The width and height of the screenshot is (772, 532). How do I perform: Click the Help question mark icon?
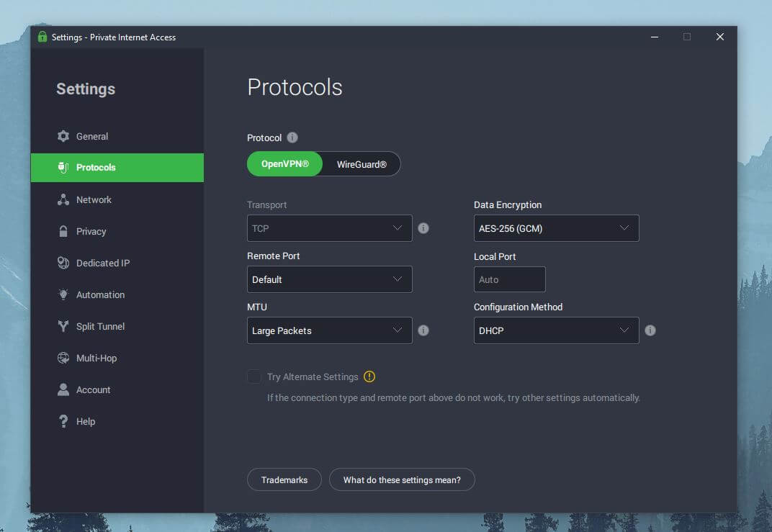pos(63,421)
